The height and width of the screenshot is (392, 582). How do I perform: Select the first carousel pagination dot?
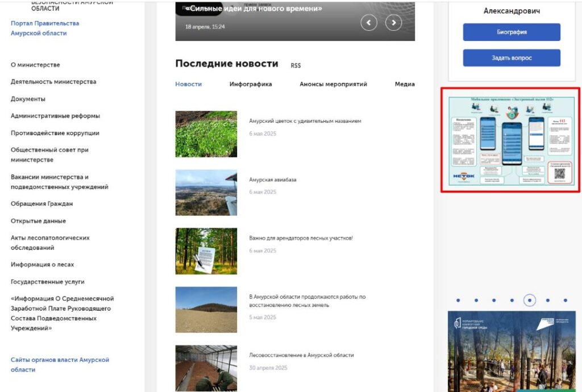(458, 301)
